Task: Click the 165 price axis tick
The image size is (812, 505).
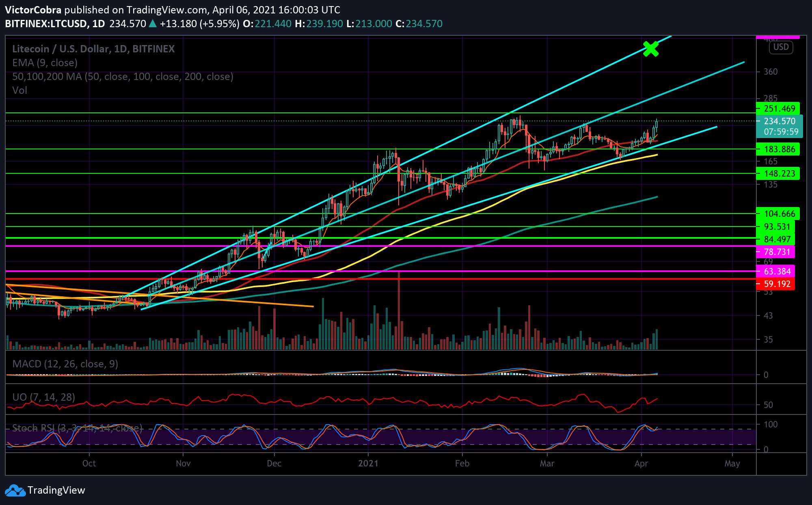Action: click(771, 161)
